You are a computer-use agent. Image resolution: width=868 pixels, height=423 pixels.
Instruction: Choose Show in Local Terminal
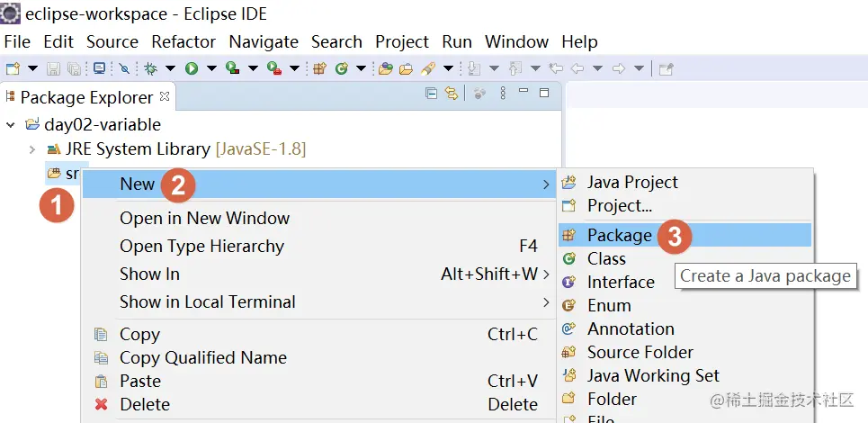318,301
